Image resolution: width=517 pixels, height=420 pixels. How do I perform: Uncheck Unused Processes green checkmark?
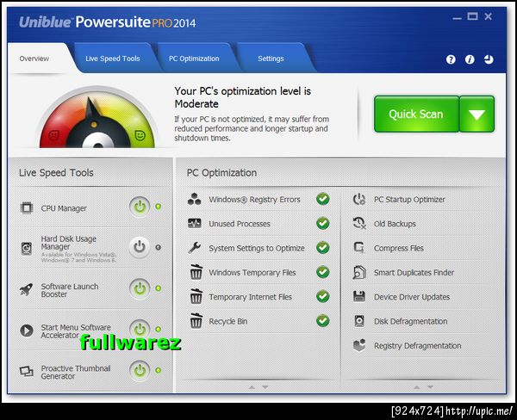323,224
